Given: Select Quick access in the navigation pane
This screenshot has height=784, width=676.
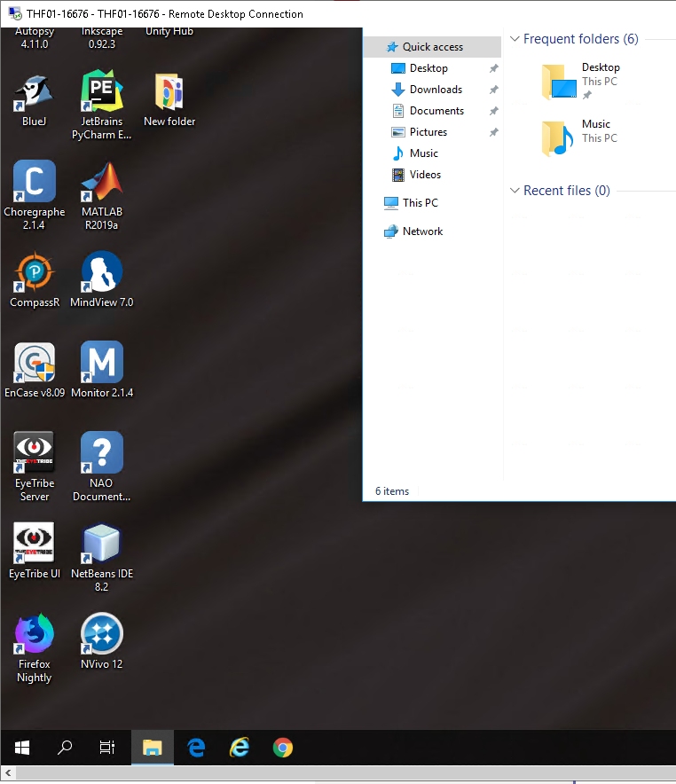Looking at the screenshot, I should pos(432,47).
